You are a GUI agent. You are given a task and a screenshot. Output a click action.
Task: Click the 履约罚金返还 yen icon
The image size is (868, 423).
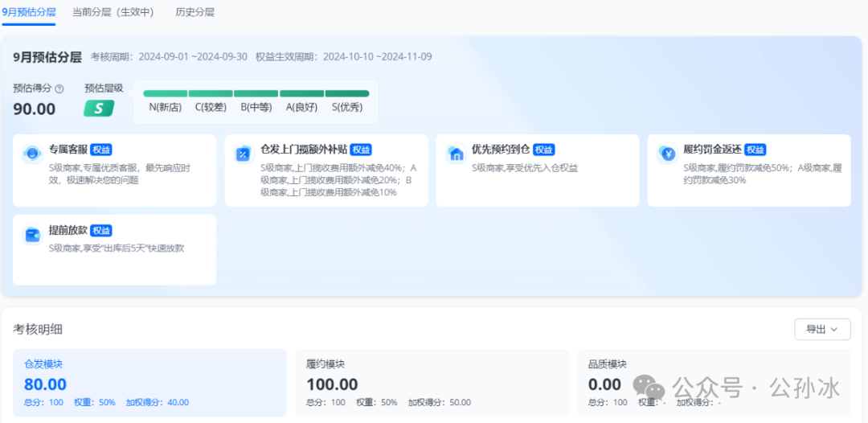[x=667, y=154]
